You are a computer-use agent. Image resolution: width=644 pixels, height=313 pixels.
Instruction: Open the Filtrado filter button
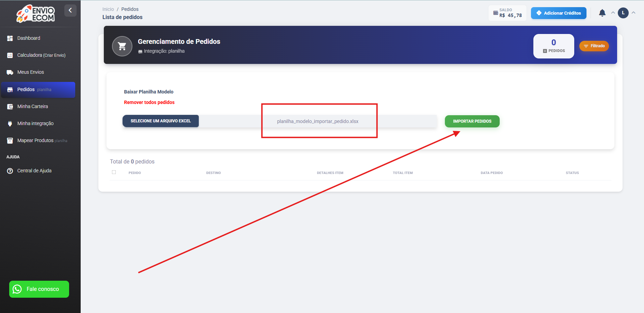[x=594, y=46]
